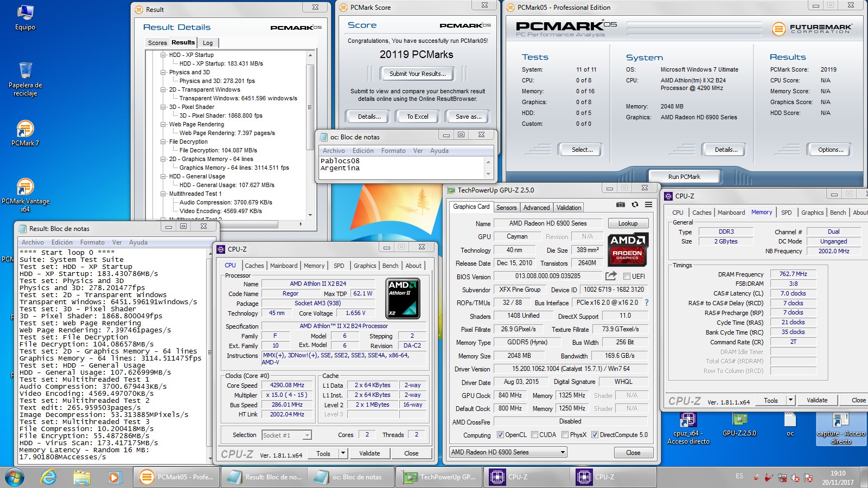Screen dimensions: 868x488
Task: Toggle the PhysX checkbox
Action: [x=565, y=435]
